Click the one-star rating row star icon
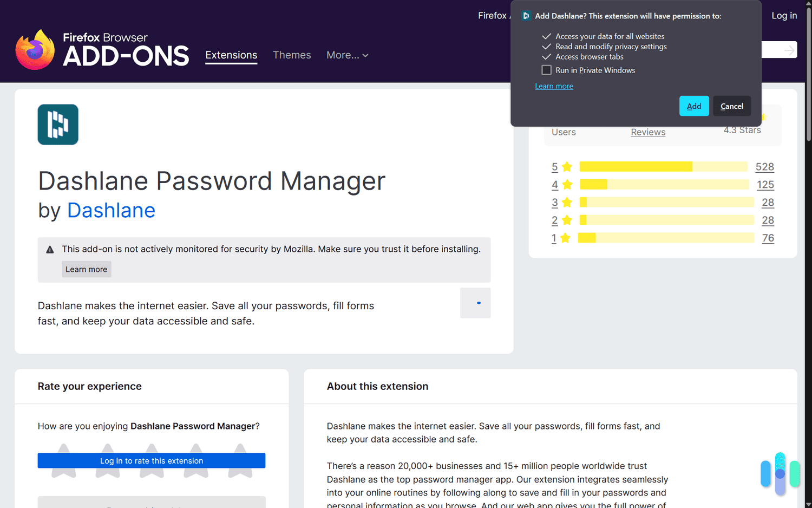This screenshot has height=508, width=812. point(565,238)
